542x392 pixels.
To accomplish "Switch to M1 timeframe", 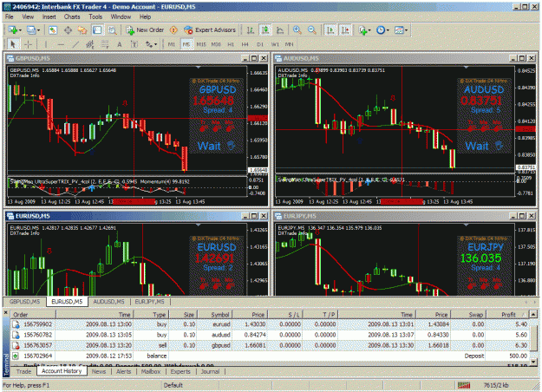I will [x=172, y=44].
